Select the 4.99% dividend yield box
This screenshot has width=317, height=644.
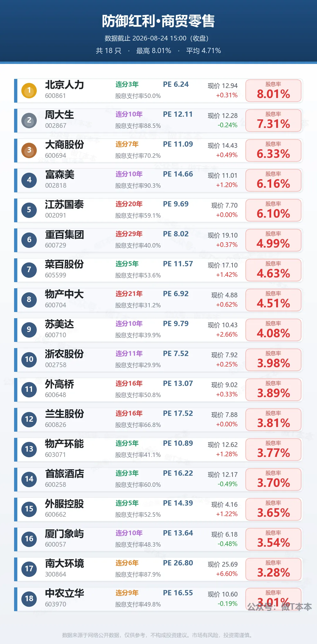pyautogui.click(x=273, y=240)
